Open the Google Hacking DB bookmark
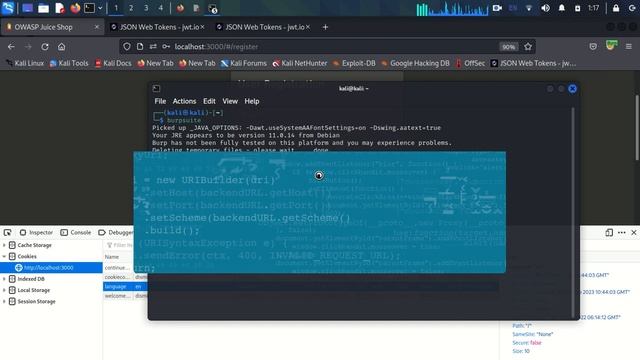640x360 pixels. tap(415, 63)
